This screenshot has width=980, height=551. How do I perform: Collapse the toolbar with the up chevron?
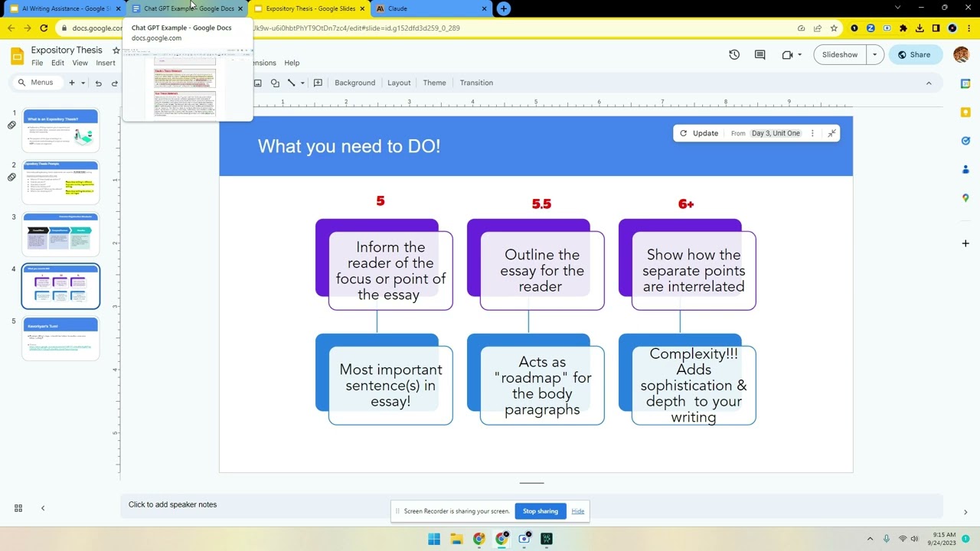click(x=929, y=83)
